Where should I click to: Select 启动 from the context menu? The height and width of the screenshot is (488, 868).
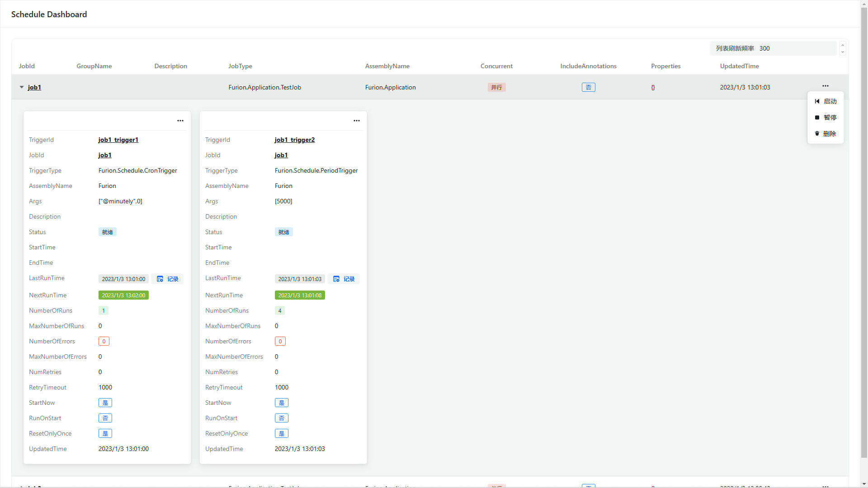[830, 101]
